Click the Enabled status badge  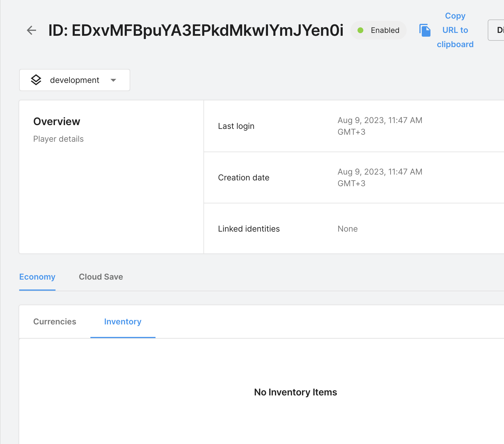378,30
